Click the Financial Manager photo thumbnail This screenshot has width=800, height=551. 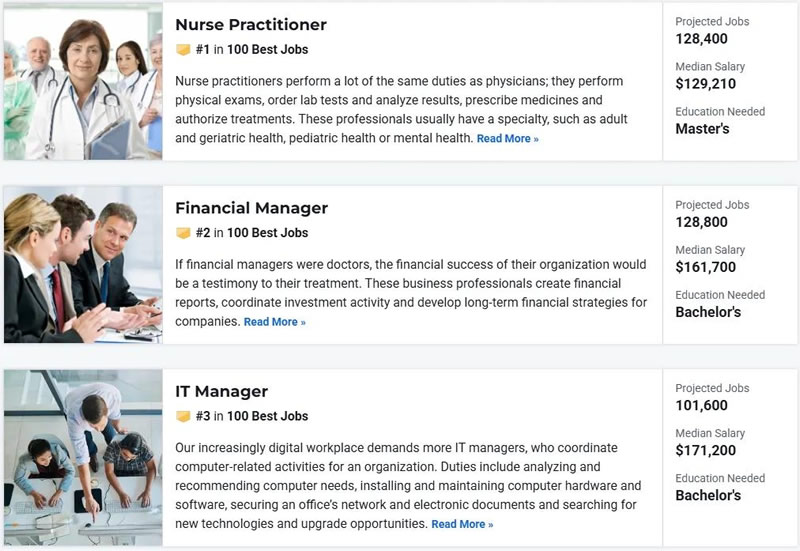(x=82, y=265)
